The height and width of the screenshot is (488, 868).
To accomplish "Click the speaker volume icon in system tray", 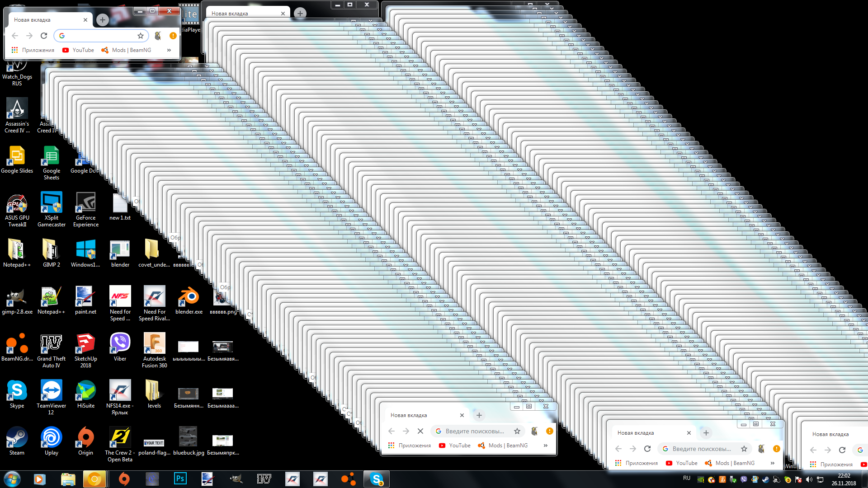I will (809, 480).
